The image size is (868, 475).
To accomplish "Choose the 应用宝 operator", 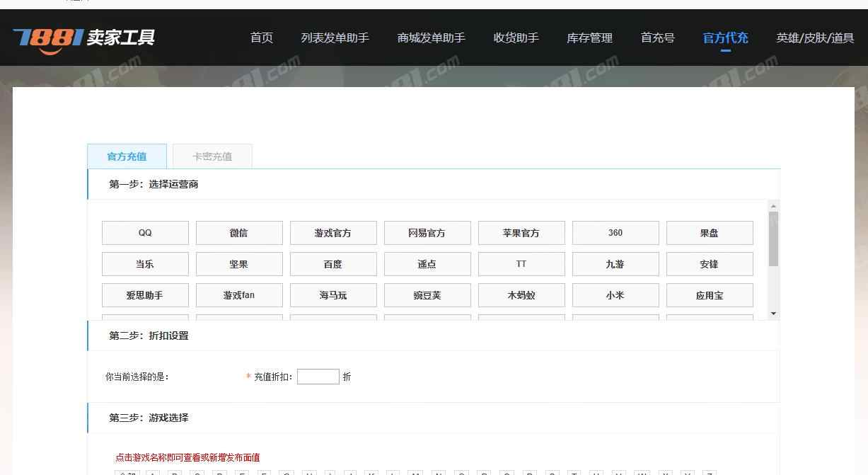I will tap(710, 295).
